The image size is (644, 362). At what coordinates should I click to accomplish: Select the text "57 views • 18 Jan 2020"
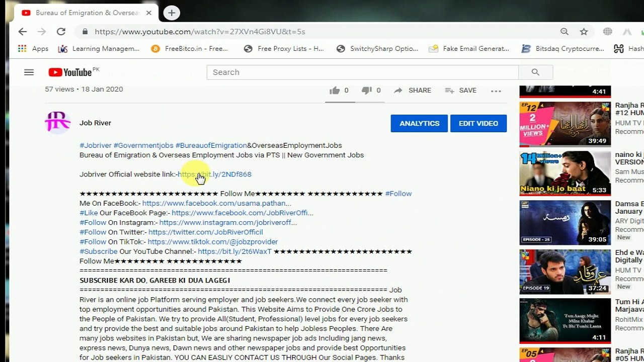click(84, 89)
